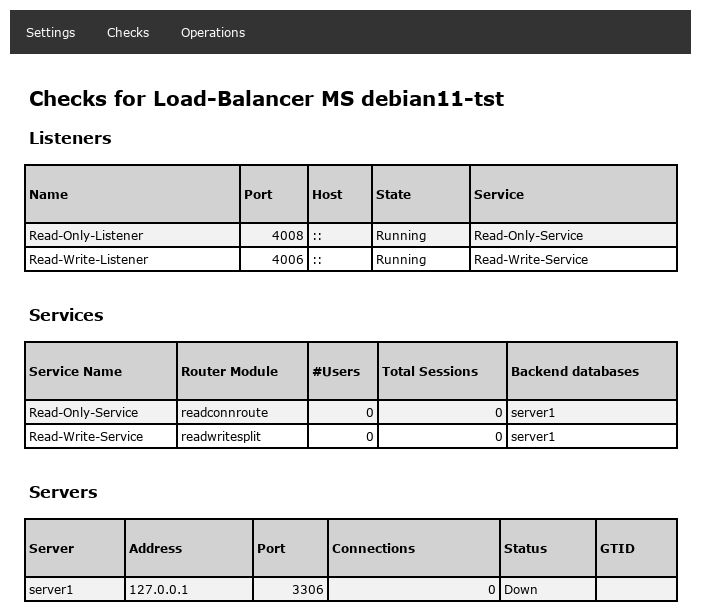Click Read-Write-Service in Listeners table
The width and height of the screenshot is (701, 613).
[531, 260]
